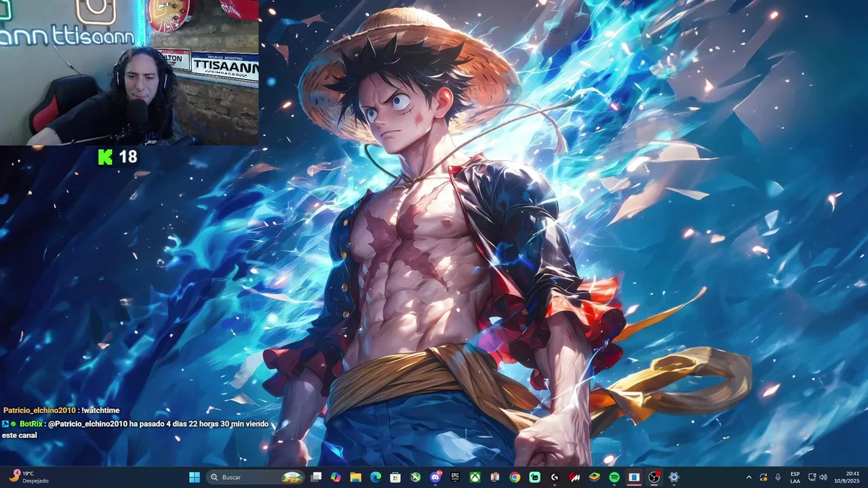This screenshot has height=488, width=868.
Task: Open Spotify from the taskbar
Action: click(x=614, y=477)
